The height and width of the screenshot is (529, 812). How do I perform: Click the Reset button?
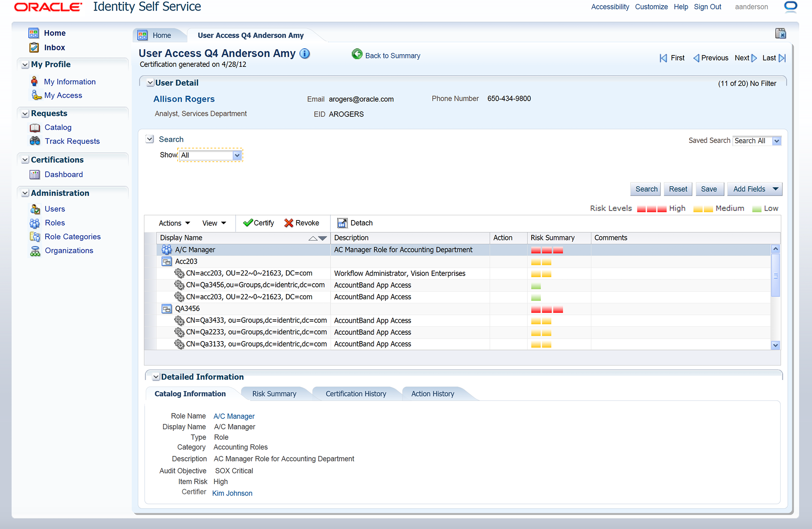click(x=678, y=189)
